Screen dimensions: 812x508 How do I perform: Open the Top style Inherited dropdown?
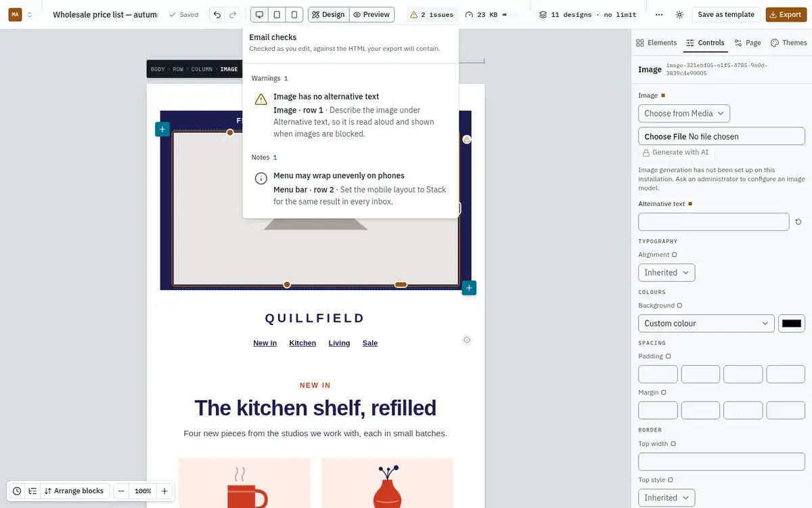[667, 498]
